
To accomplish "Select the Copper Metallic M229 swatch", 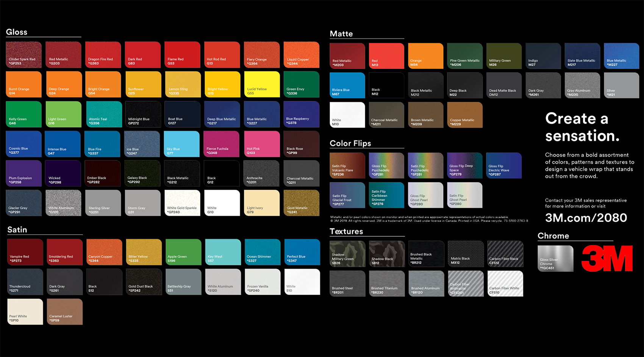I will (465, 115).
